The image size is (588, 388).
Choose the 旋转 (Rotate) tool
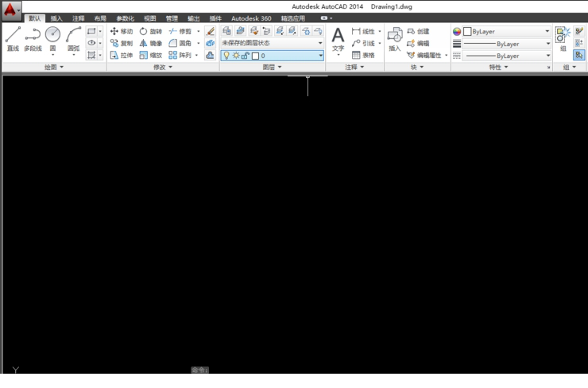tap(151, 31)
